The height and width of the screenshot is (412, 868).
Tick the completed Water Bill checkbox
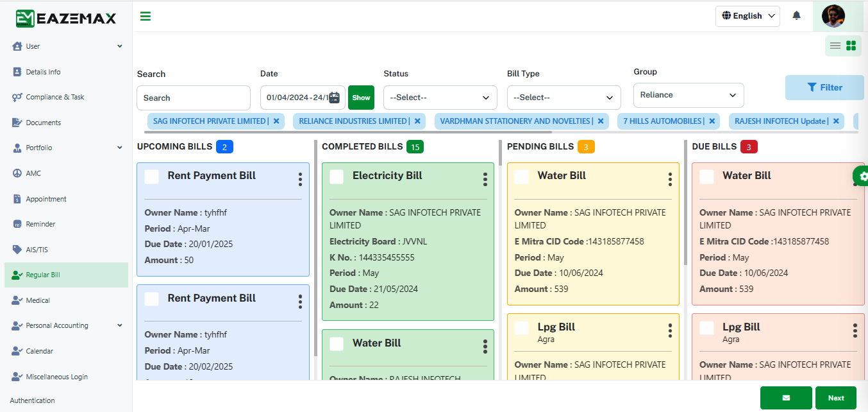337,344
